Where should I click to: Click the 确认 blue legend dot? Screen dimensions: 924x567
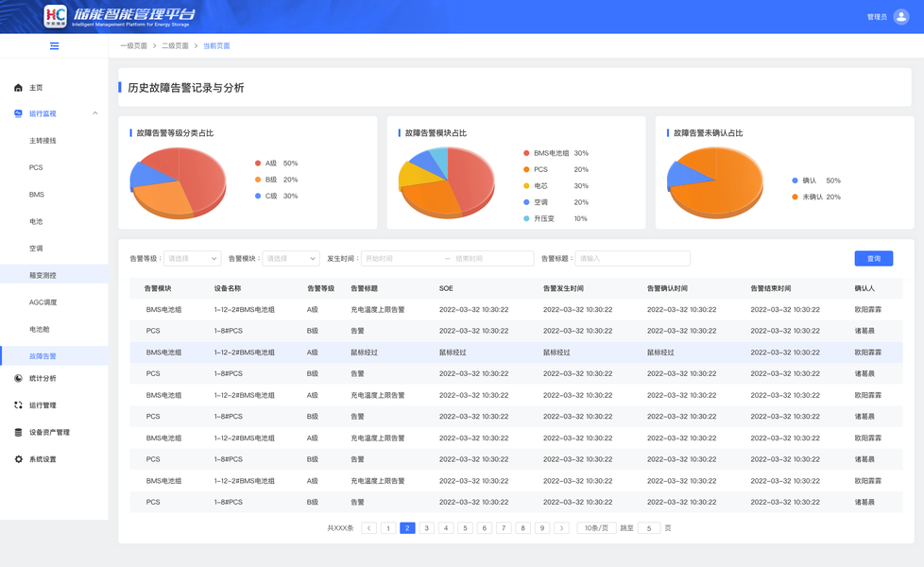click(x=795, y=180)
